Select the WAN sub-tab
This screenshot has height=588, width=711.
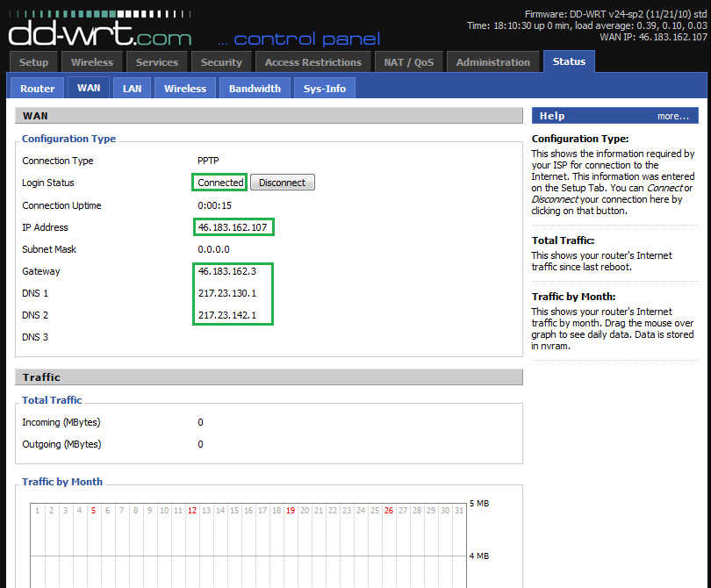tap(89, 88)
